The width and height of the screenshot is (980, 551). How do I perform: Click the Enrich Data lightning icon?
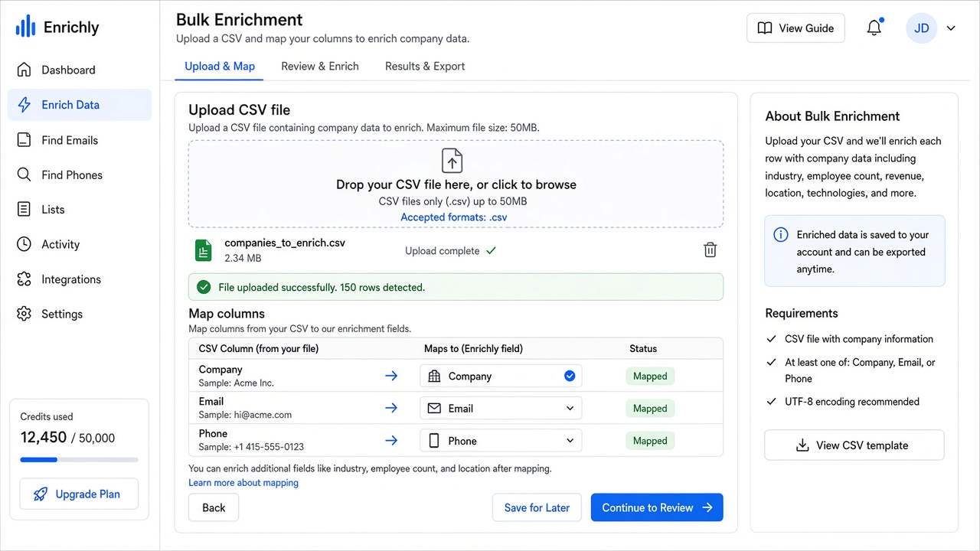point(24,105)
